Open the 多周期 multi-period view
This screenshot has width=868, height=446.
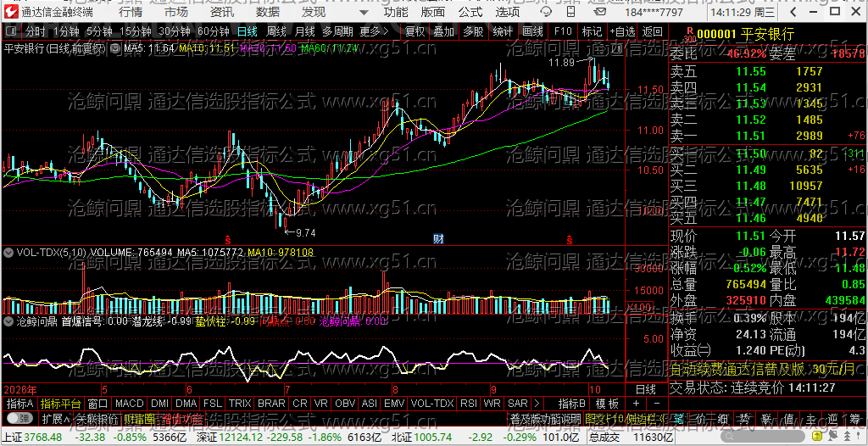click(337, 31)
